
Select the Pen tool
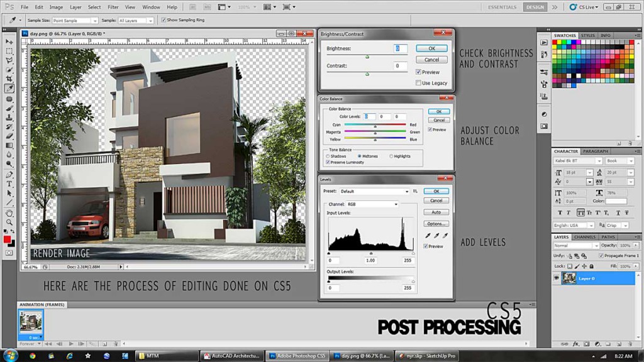coord(9,175)
